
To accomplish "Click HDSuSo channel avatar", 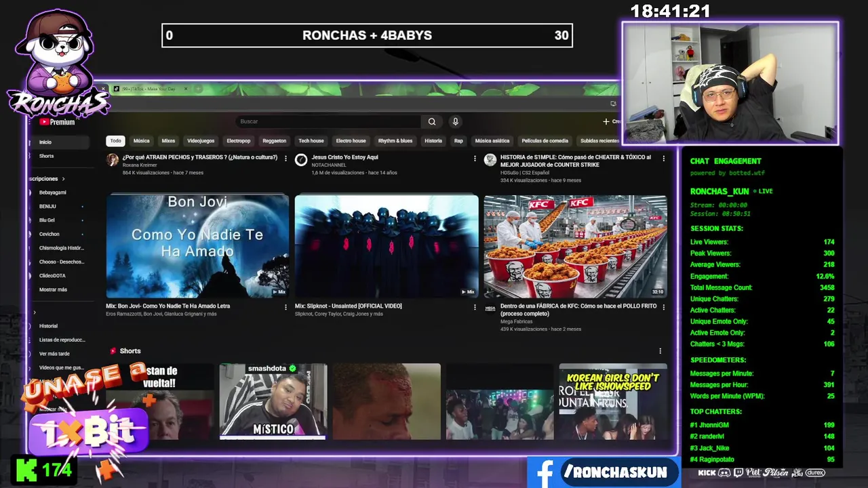I will click(x=490, y=160).
